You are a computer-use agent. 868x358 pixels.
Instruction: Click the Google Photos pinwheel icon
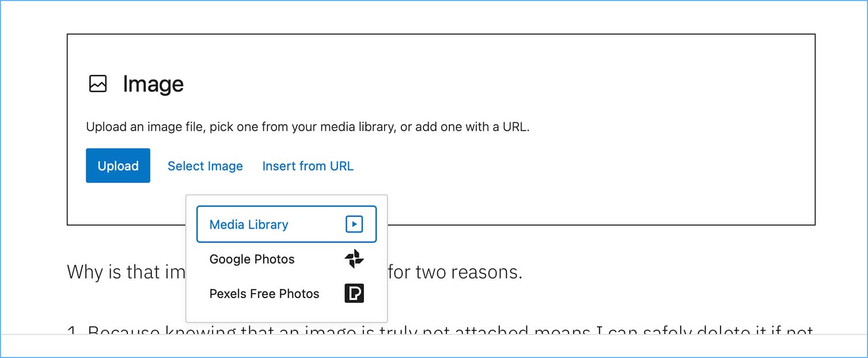tap(354, 259)
